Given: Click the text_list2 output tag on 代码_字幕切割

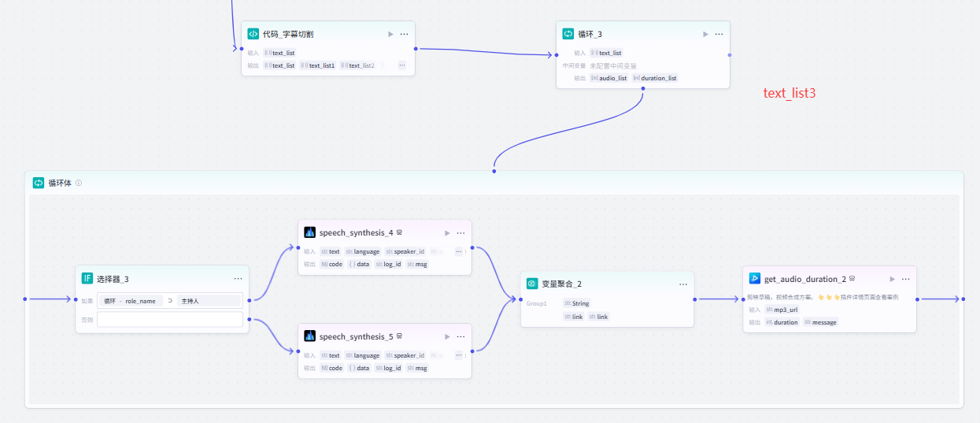Looking at the screenshot, I should pos(357,65).
